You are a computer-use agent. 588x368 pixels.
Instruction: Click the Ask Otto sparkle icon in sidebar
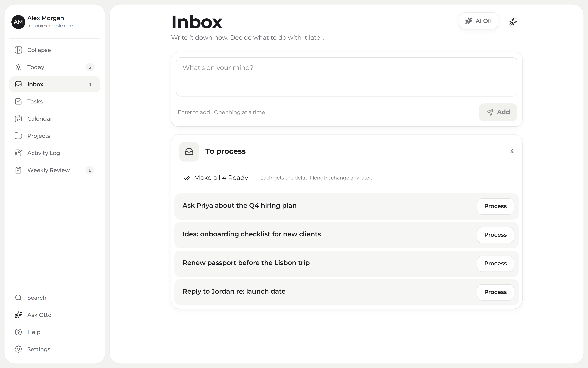19,315
